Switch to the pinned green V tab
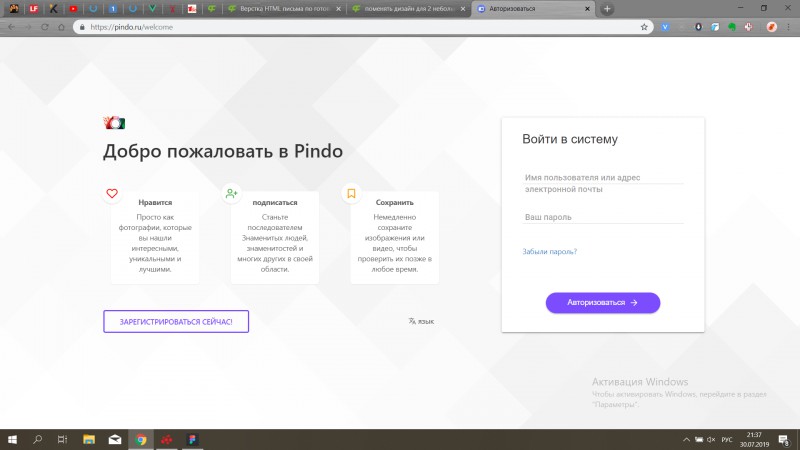Viewport: 800px width, 450px height. 153,9
